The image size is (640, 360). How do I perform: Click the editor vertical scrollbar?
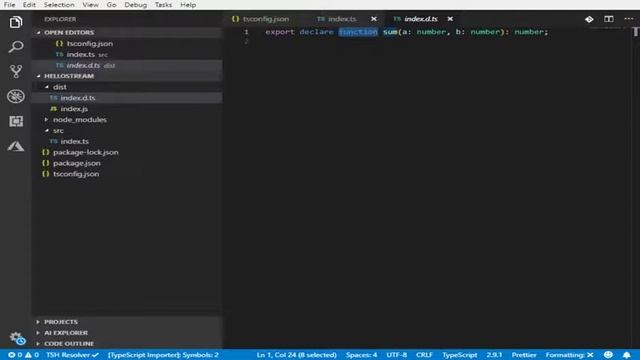click(636, 188)
